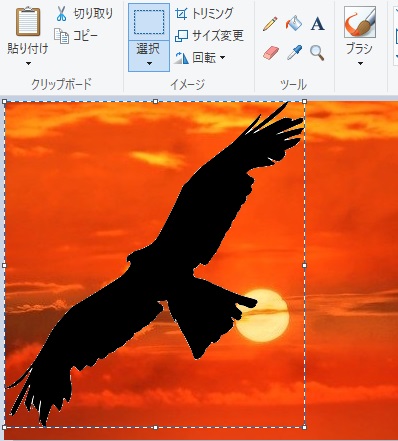Click the rectangular selection tool icon
This screenshot has width=398, height=441.
149,22
